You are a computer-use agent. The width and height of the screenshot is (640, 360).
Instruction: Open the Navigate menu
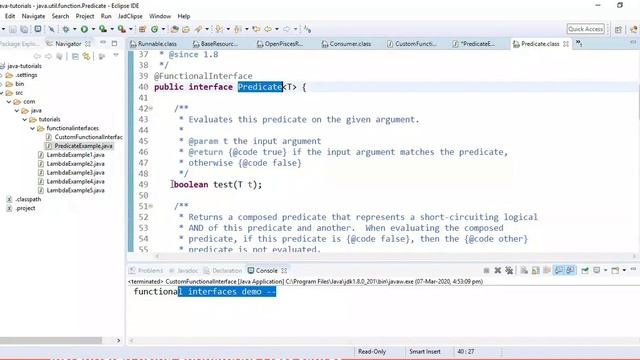coord(33,16)
